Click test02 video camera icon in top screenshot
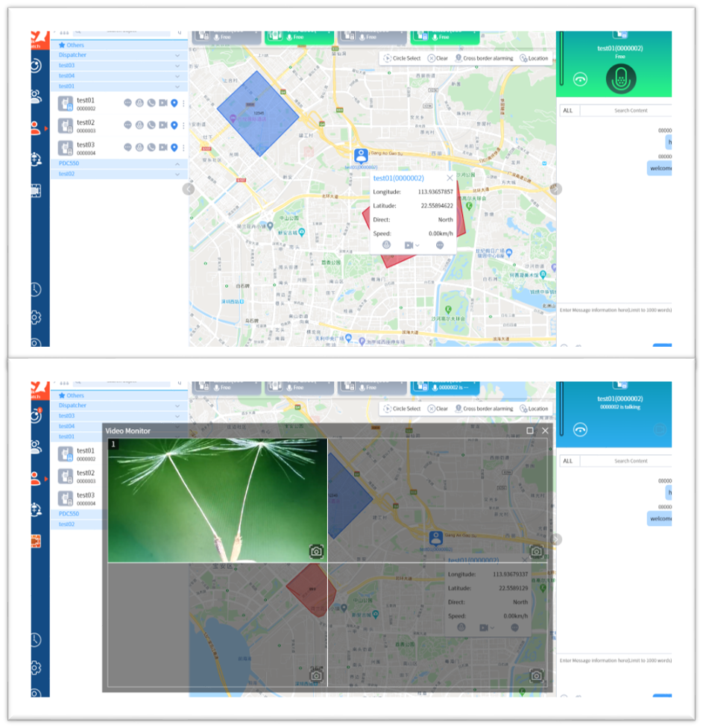703x728 pixels. pos(163,125)
